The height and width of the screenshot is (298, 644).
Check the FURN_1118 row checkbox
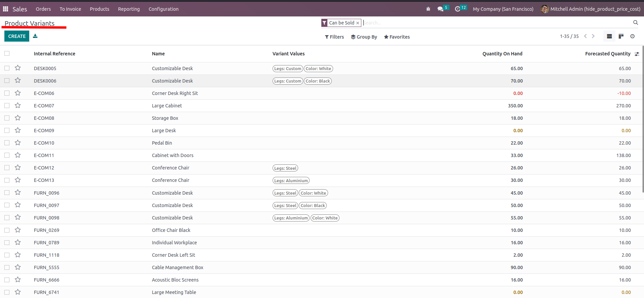[7, 255]
